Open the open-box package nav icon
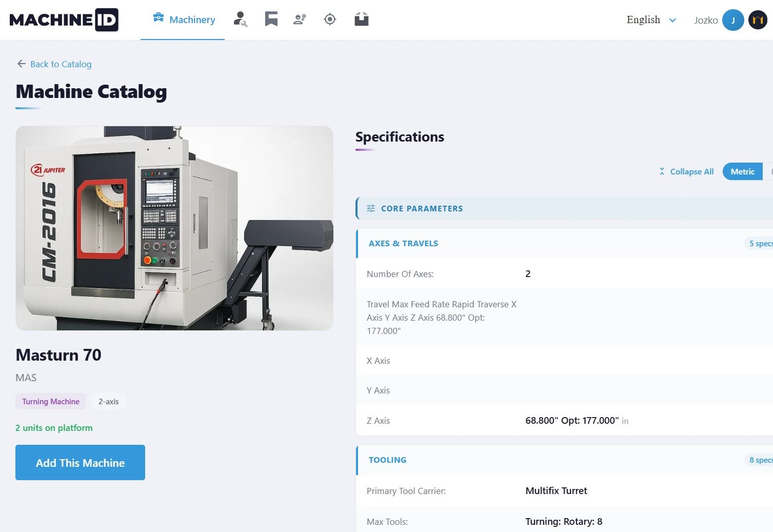 (x=362, y=19)
